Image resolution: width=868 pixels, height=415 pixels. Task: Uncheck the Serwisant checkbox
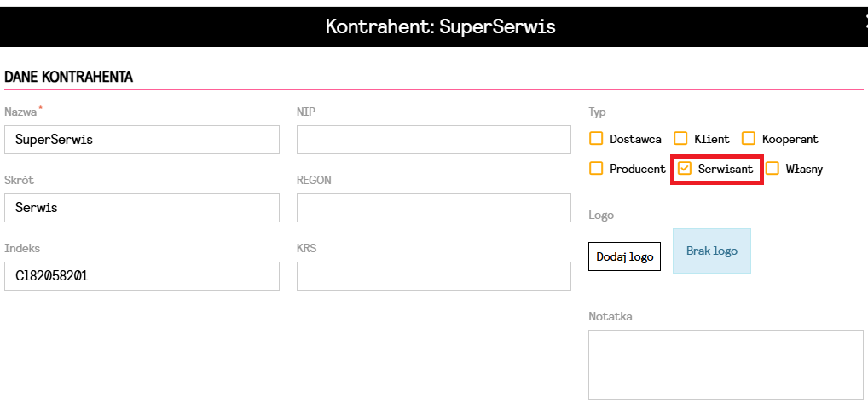pyautogui.click(x=685, y=169)
